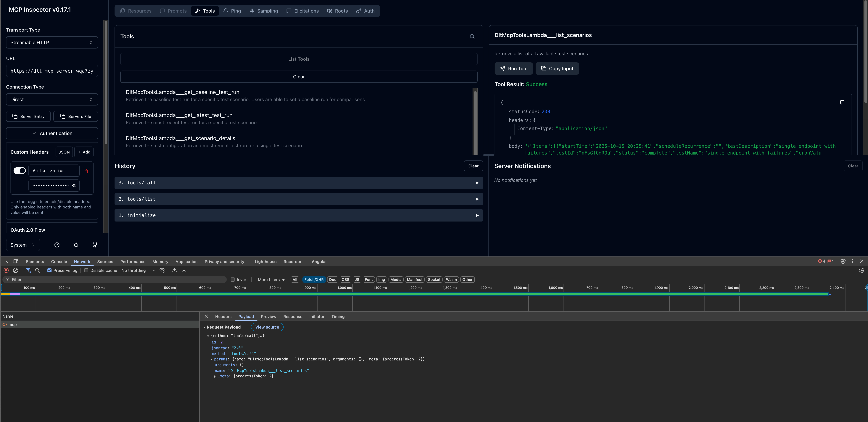
Task: Copy the tool result JSON output
Action: [843, 103]
